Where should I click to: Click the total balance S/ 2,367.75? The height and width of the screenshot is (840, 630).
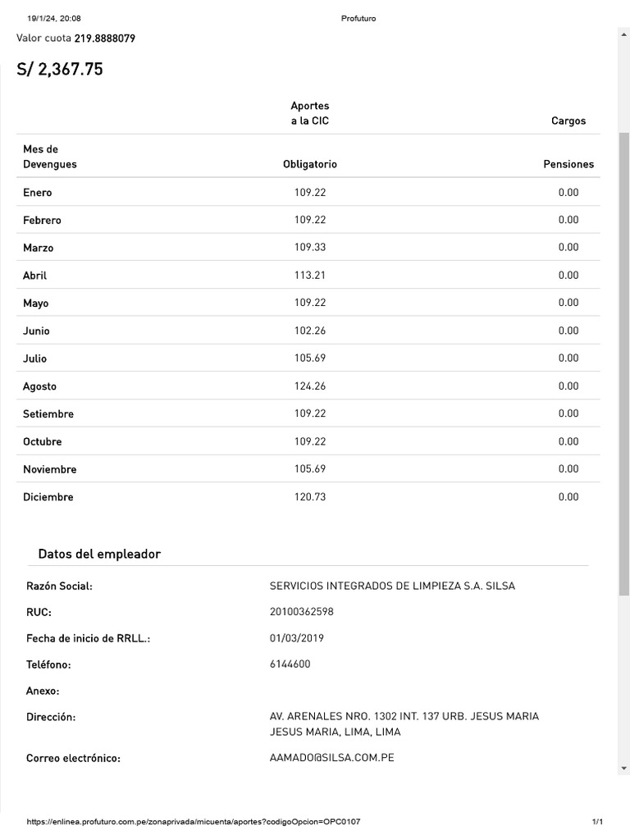tap(59, 69)
